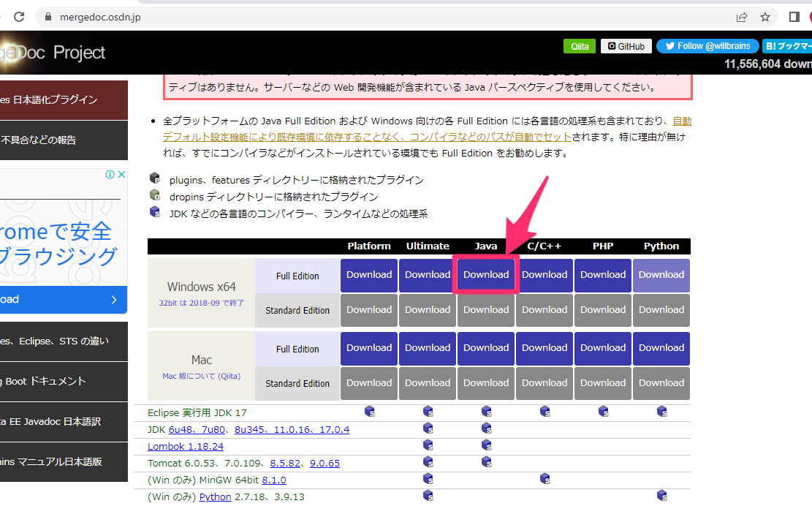Click the share icon in address bar
The height and width of the screenshot is (506, 812).
(x=742, y=17)
